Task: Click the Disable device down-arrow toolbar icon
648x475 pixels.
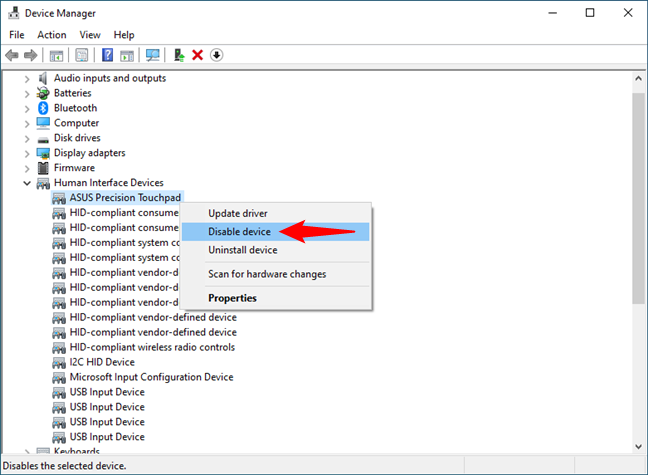Action: [217, 55]
